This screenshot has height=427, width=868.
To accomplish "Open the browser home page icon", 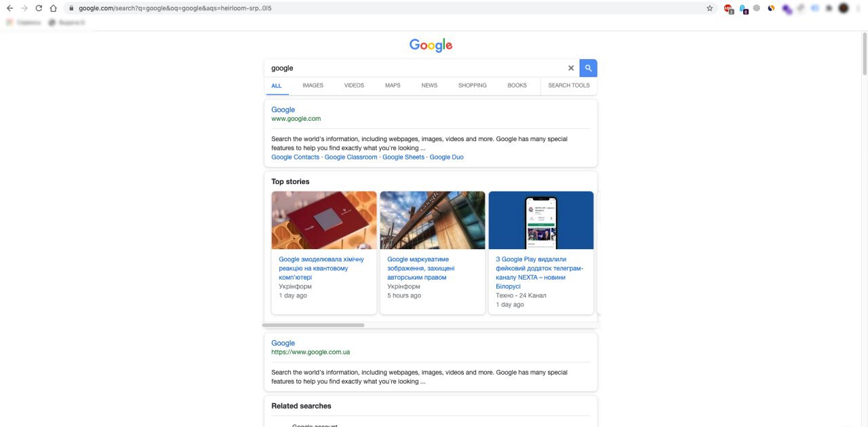I will [x=53, y=8].
